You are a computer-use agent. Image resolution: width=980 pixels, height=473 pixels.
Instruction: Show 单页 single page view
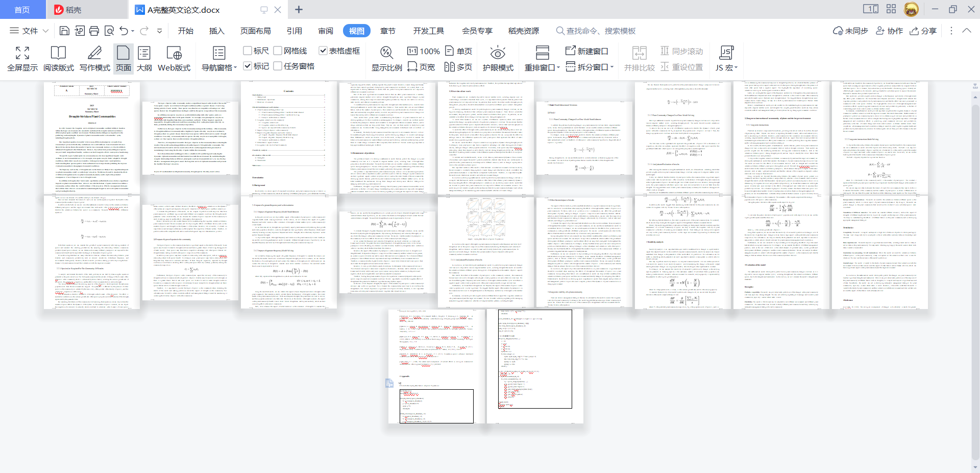click(458, 51)
